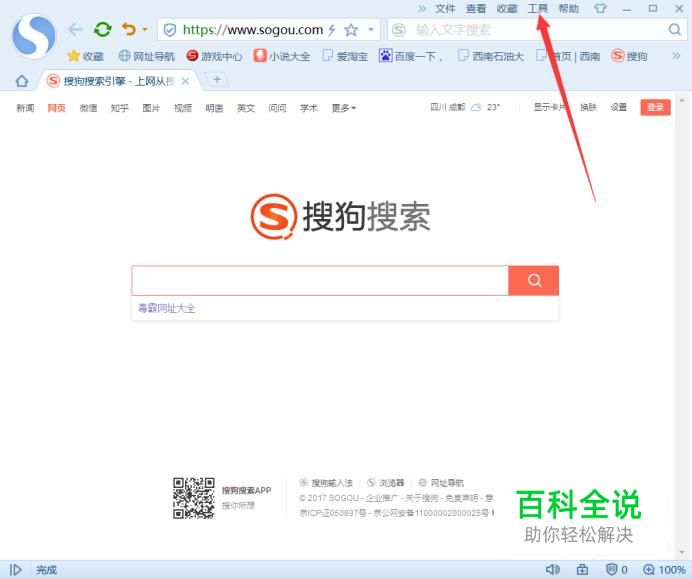Click the red 登录 button
Image resolution: width=692 pixels, height=579 pixels.
pos(655,107)
